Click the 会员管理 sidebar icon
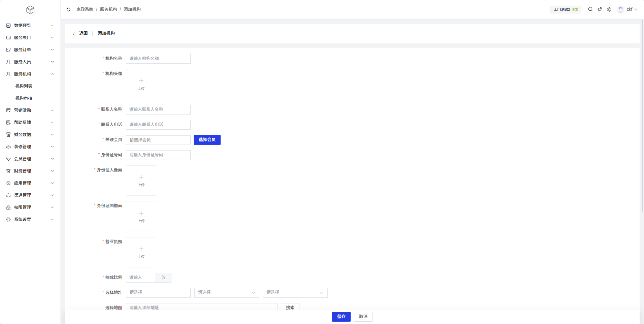644x324 pixels. pyautogui.click(x=8, y=159)
